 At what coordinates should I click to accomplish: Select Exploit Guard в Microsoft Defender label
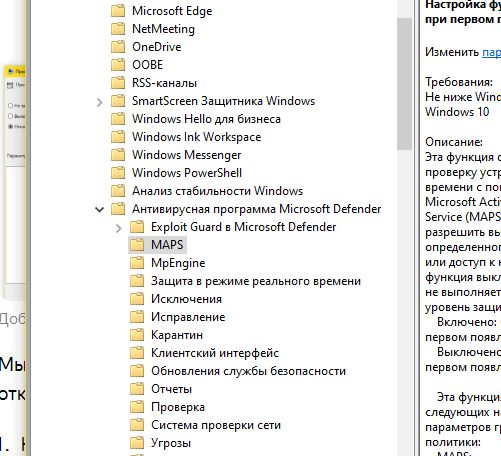pos(244,227)
